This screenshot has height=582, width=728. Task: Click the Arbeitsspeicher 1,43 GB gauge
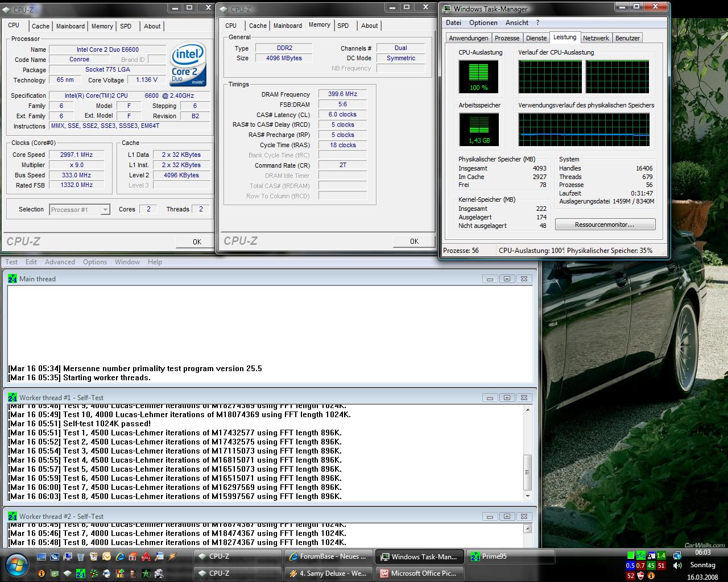[479, 130]
